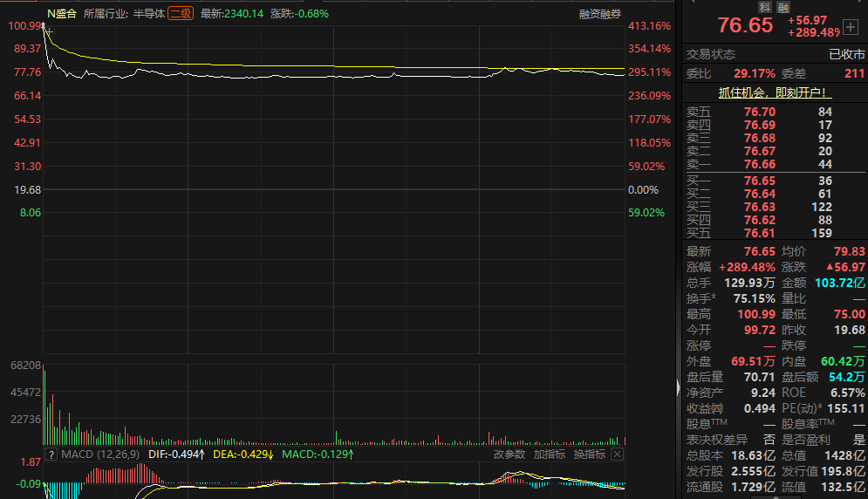Viewport: 868px width, 499px height.
Task: Select the 买一 bid price 76.65
Action: 759,181
